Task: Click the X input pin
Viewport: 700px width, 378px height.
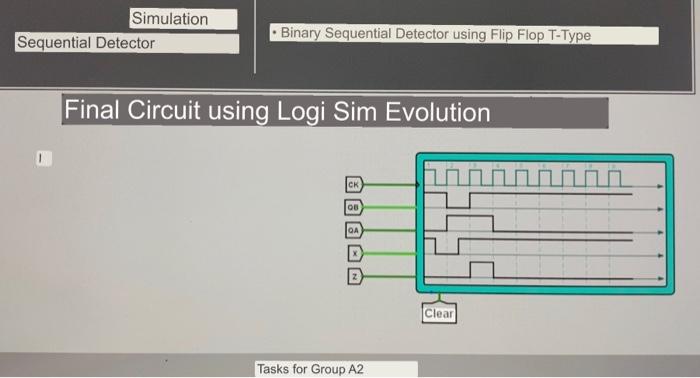Action: [x=355, y=253]
